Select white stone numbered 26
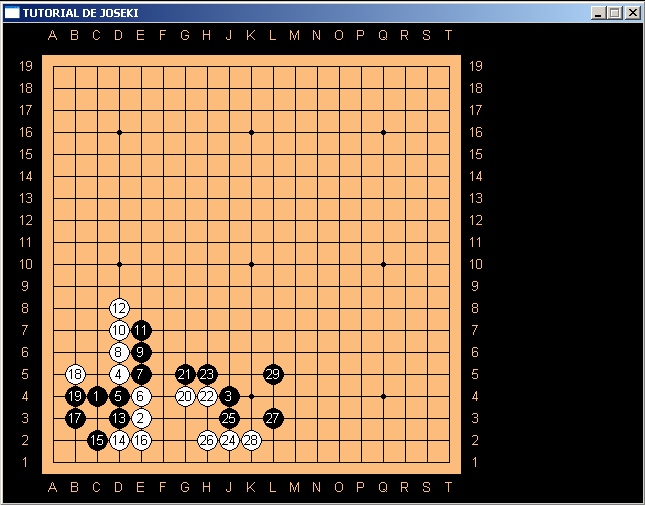The height and width of the screenshot is (505, 645). (207, 440)
